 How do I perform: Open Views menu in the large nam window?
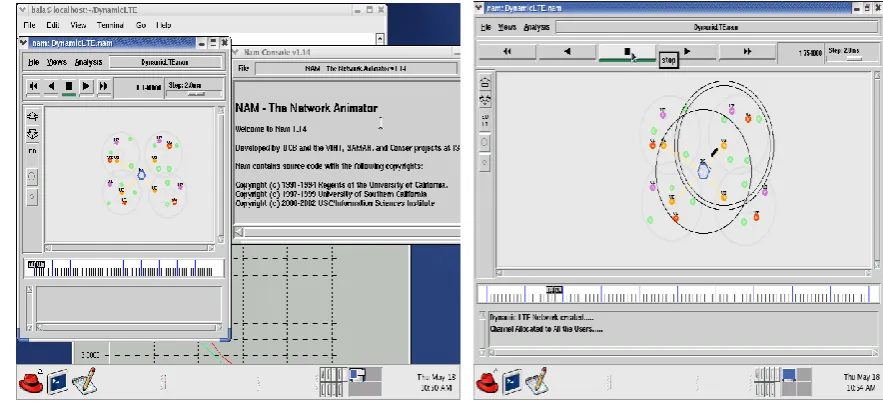(x=507, y=27)
